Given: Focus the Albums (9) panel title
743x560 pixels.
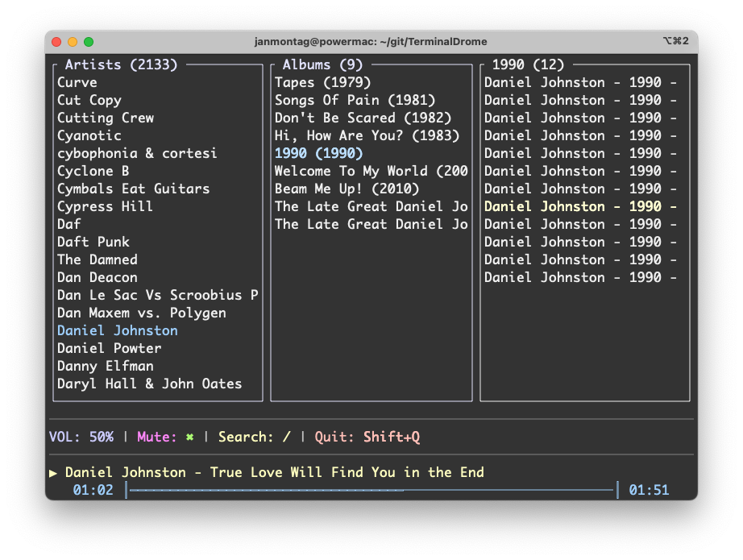Looking at the screenshot, I should (x=322, y=64).
